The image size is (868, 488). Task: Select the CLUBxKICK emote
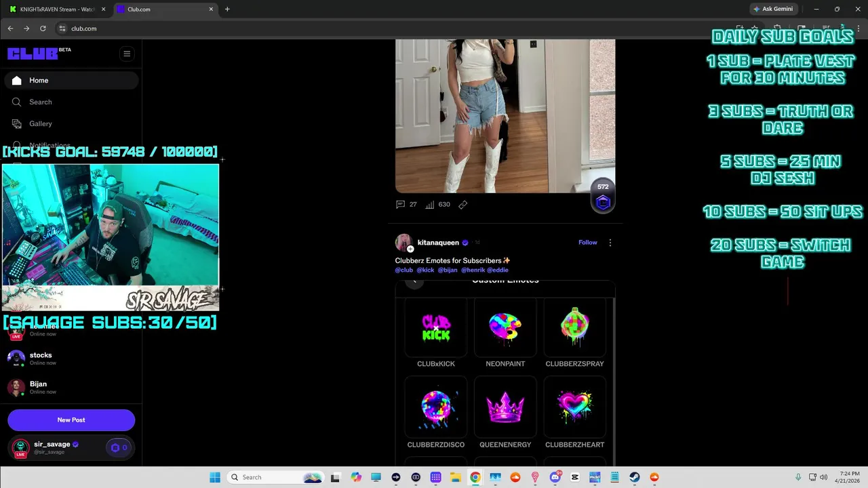[436, 327]
